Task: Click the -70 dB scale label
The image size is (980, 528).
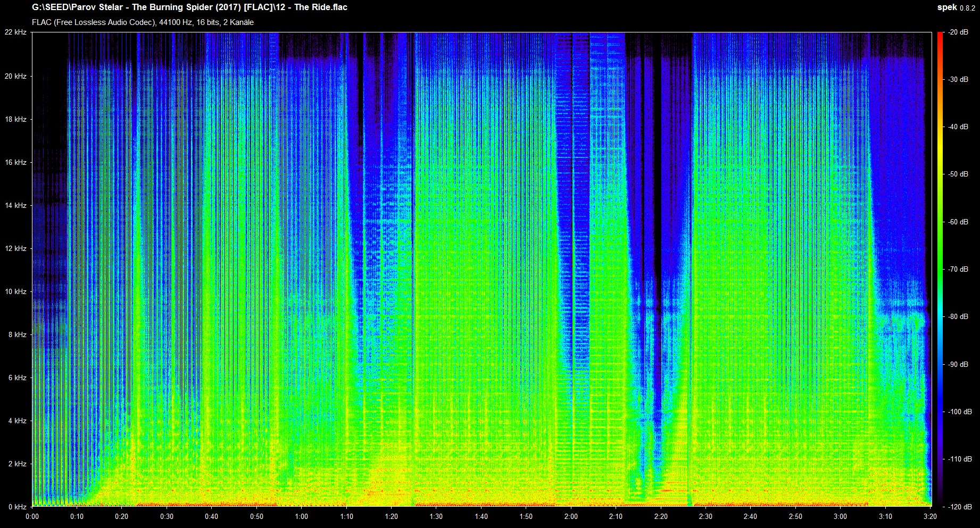Action: pos(959,269)
